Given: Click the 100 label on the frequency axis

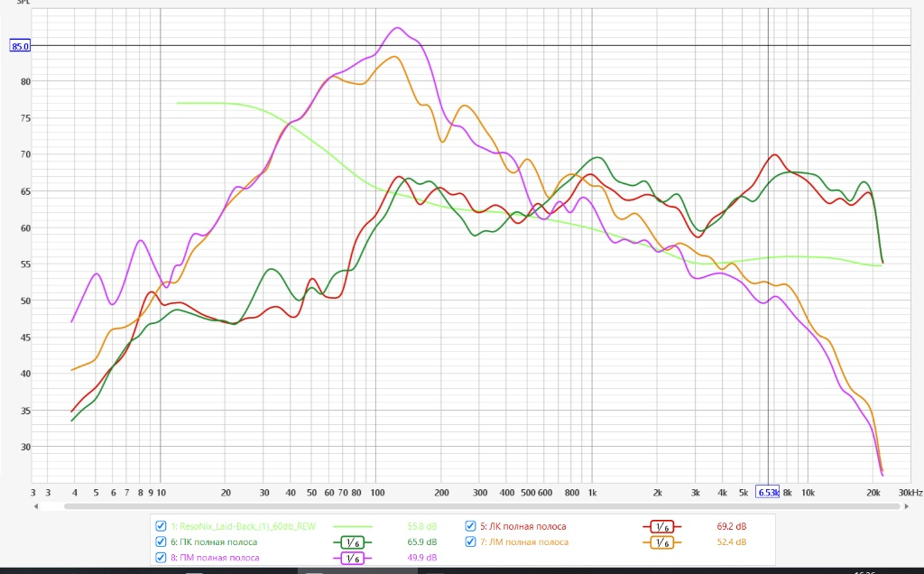Looking at the screenshot, I should click(x=377, y=493).
